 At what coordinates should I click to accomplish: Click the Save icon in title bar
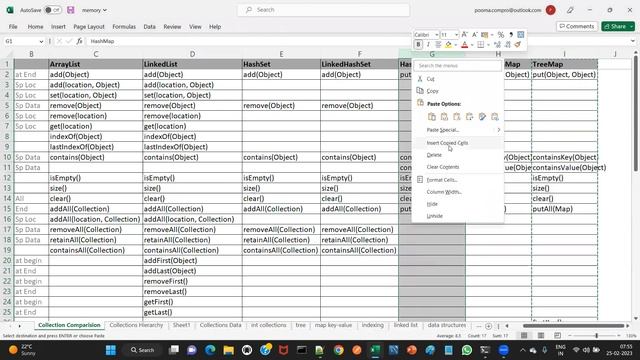click(71, 10)
